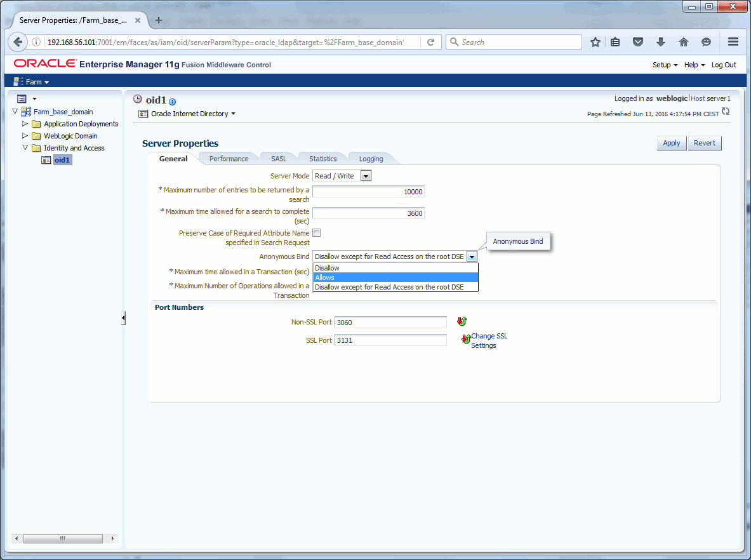Viewport: 751px width, 560px height.
Task: Click the WebLogic Domain folder icon
Action: point(36,136)
